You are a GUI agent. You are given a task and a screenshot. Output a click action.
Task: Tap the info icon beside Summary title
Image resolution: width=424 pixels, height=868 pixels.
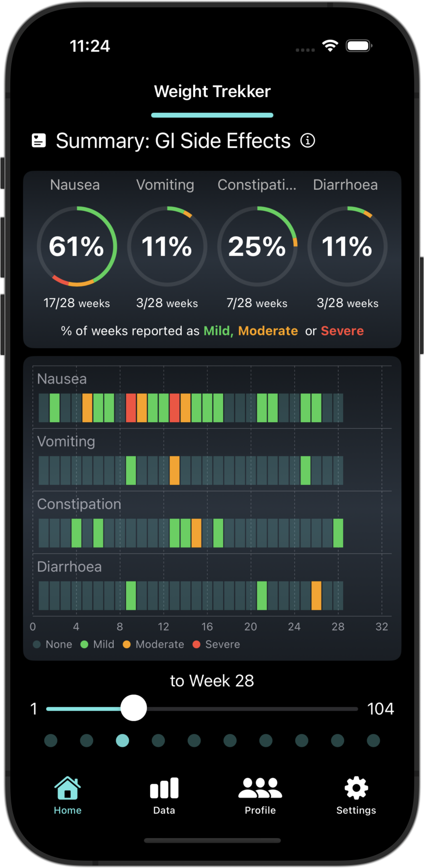pos(308,141)
